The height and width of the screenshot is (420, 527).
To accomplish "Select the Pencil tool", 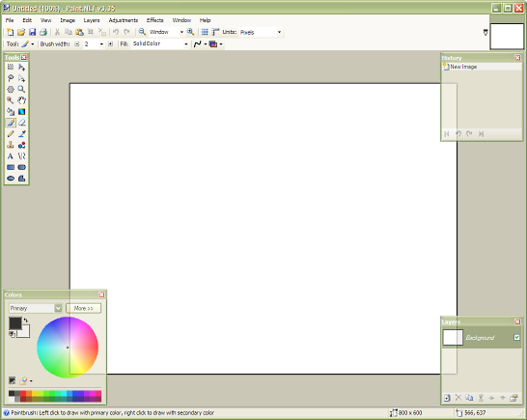I will click(x=11, y=133).
